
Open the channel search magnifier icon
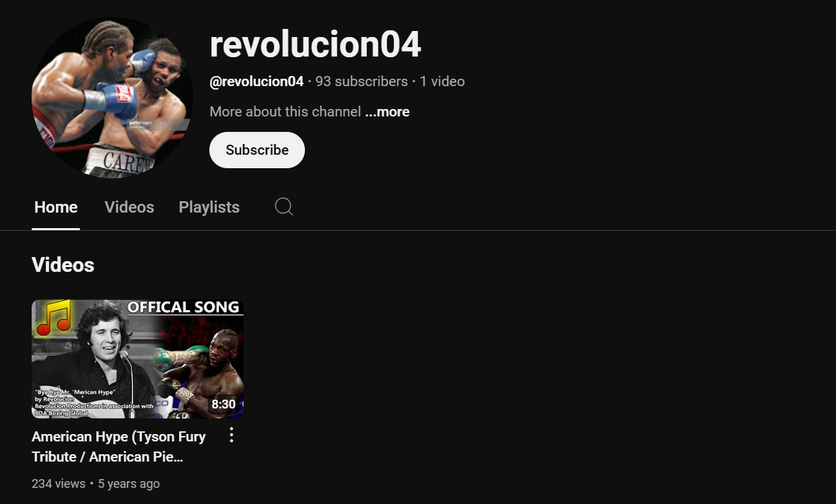[x=284, y=207]
